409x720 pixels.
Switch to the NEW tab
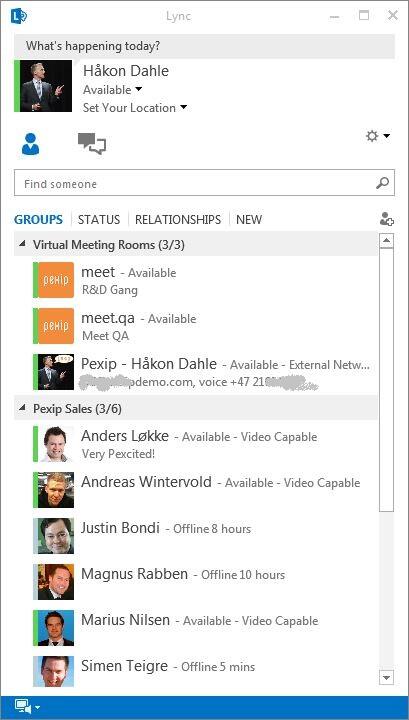point(249,219)
